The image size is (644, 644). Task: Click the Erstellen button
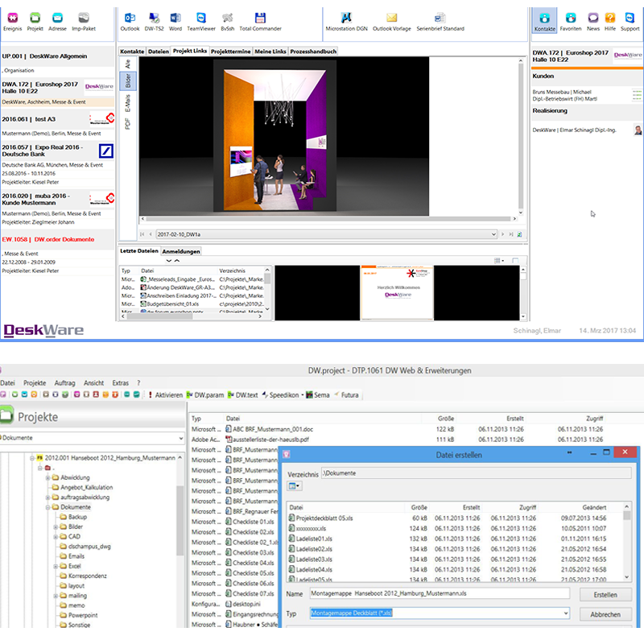tap(605, 595)
